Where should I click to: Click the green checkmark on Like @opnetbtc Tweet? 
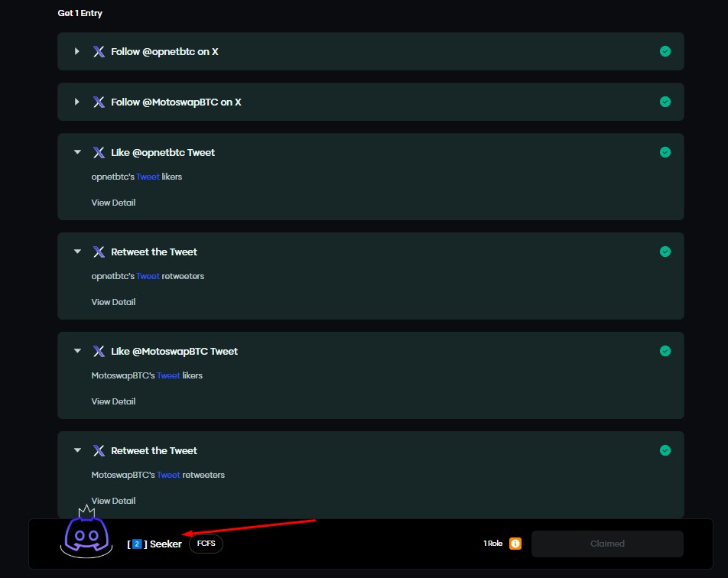665,152
